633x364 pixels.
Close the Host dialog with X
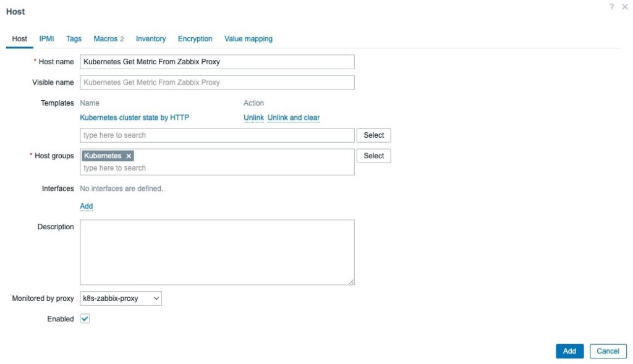(625, 7)
